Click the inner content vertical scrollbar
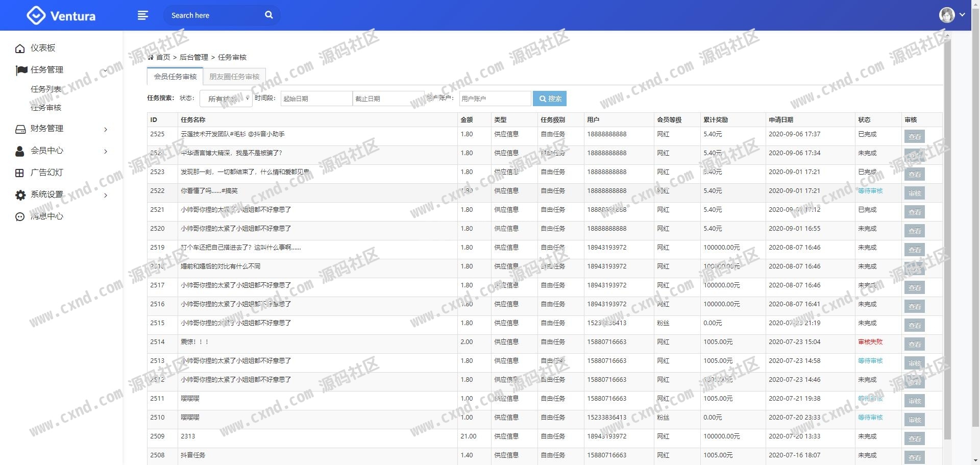This screenshot has height=465, width=980. [x=947, y=239]
